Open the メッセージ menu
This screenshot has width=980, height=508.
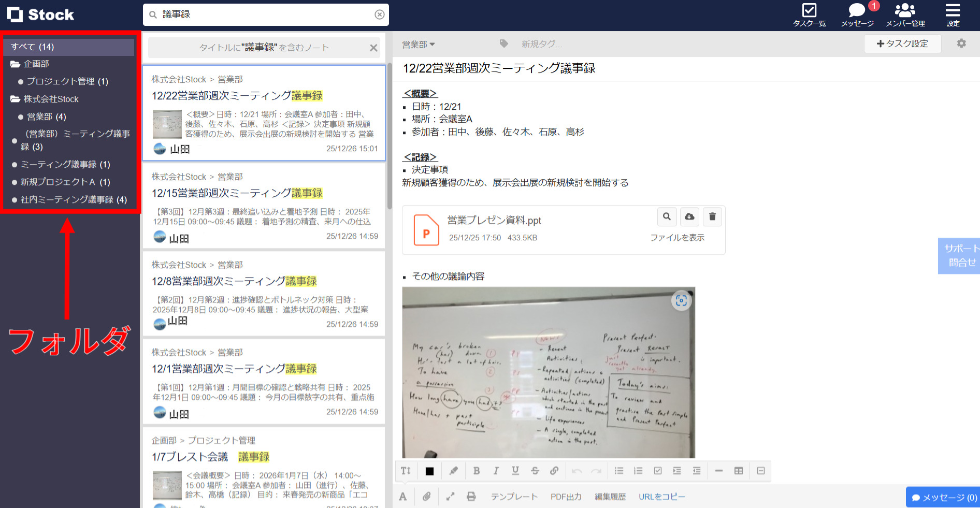coord(857,14)
